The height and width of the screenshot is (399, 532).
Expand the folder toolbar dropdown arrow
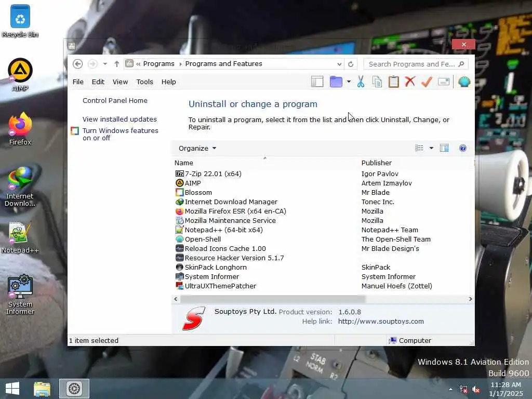tap(349, 82)
